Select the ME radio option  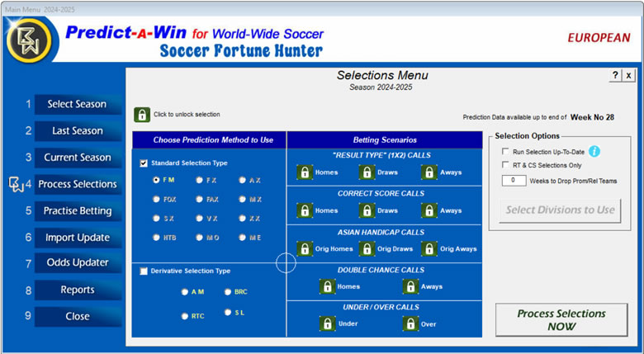pos(242,238)
